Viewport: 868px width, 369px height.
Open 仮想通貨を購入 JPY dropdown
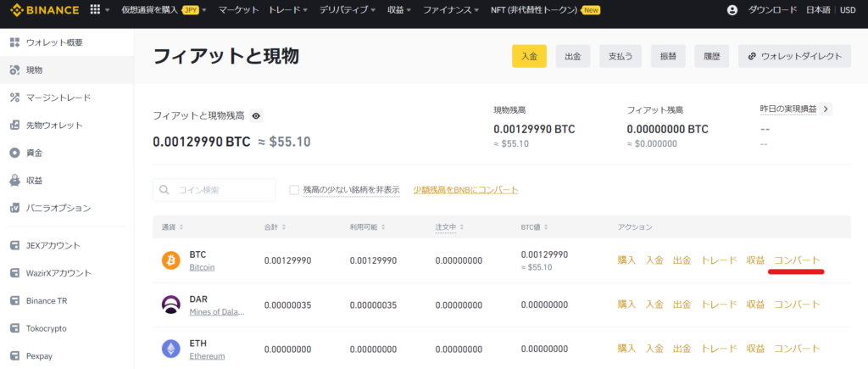point(164,10)
